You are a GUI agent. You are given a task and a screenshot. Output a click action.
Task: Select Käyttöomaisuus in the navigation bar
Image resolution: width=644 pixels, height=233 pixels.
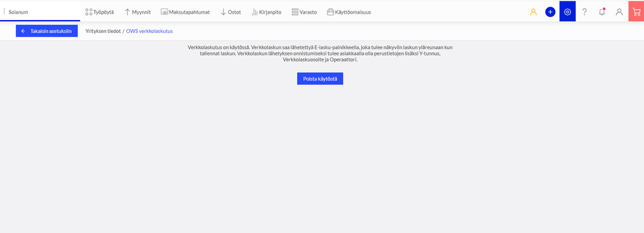349,12
